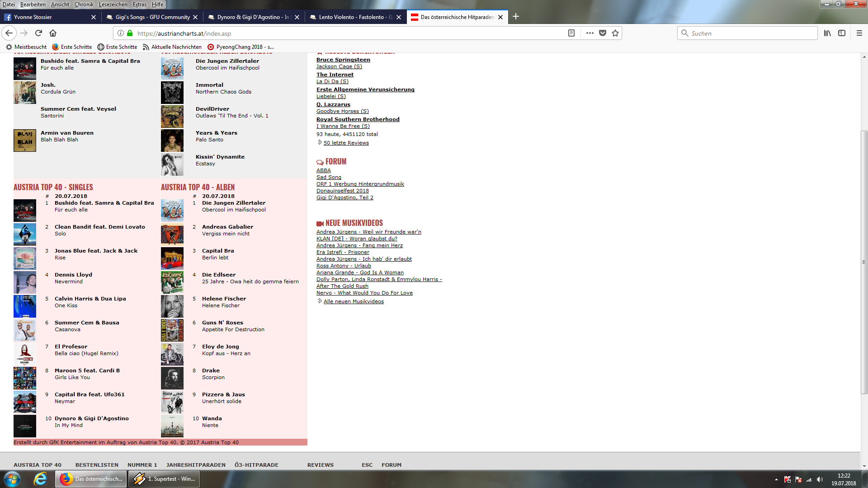
Task: Open the Bearbeiten menu
Action: click(x=33, y=5)
